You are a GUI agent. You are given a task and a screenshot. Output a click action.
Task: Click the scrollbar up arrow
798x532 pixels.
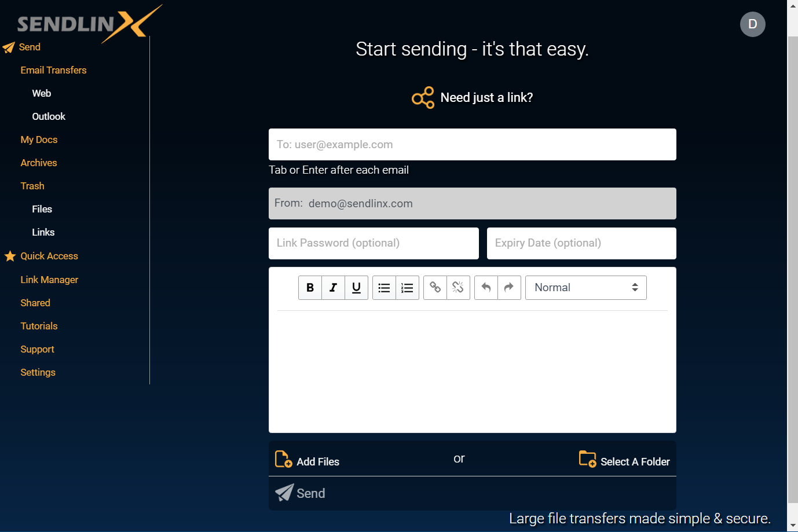pos(793,5)
